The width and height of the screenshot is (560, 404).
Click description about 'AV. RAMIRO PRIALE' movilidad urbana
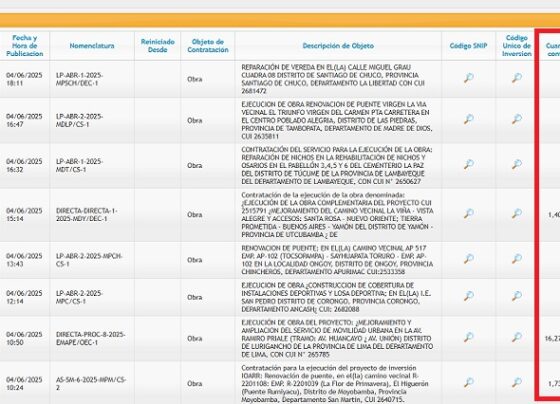[337, 338]
